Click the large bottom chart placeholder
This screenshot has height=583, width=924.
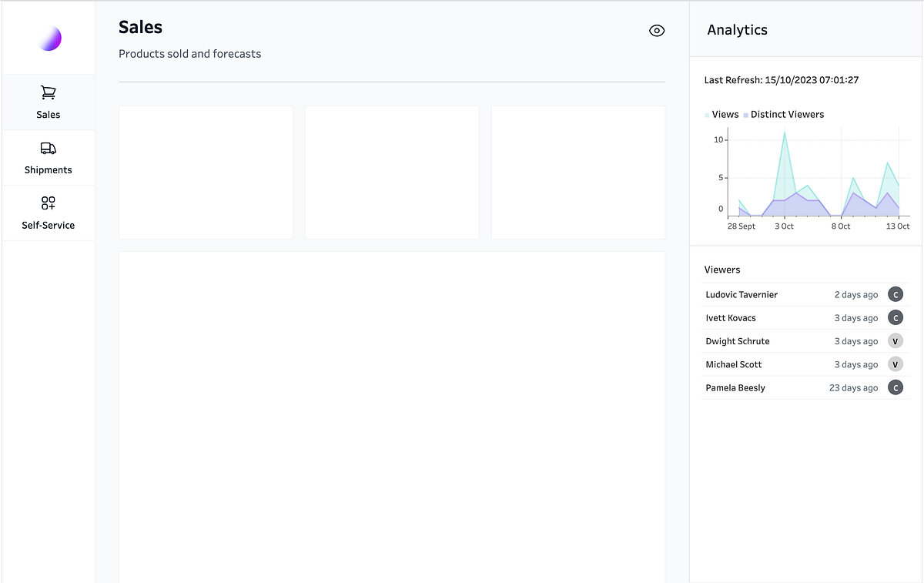[391, 416]
